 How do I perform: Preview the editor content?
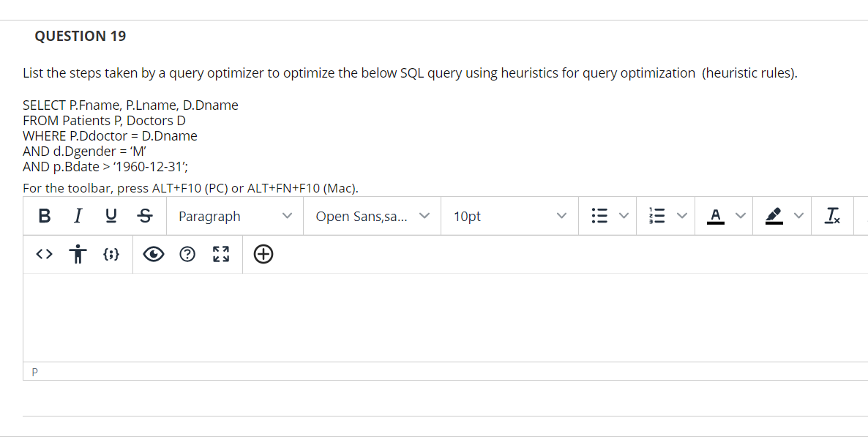coord(153,254)
